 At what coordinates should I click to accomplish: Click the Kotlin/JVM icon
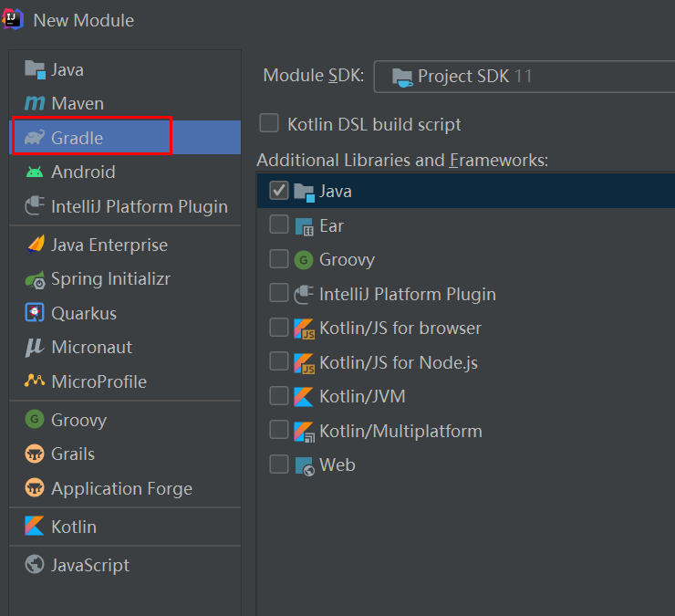[304, 397]
